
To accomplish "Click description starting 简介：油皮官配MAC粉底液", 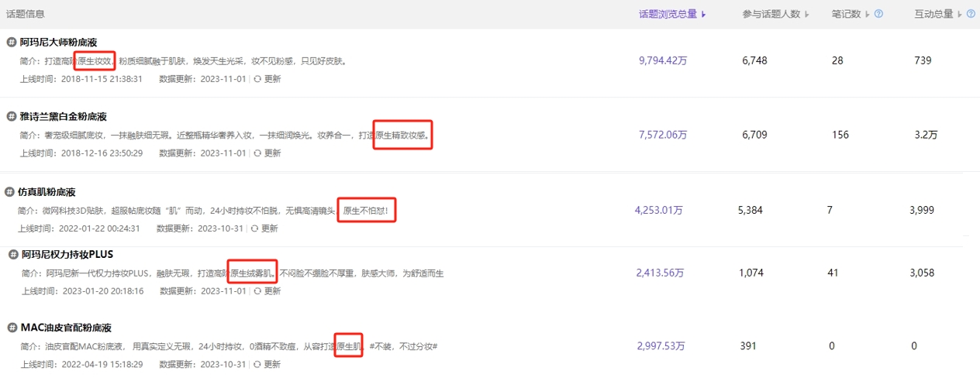I will pyautogui.click(x=229, y=346).
